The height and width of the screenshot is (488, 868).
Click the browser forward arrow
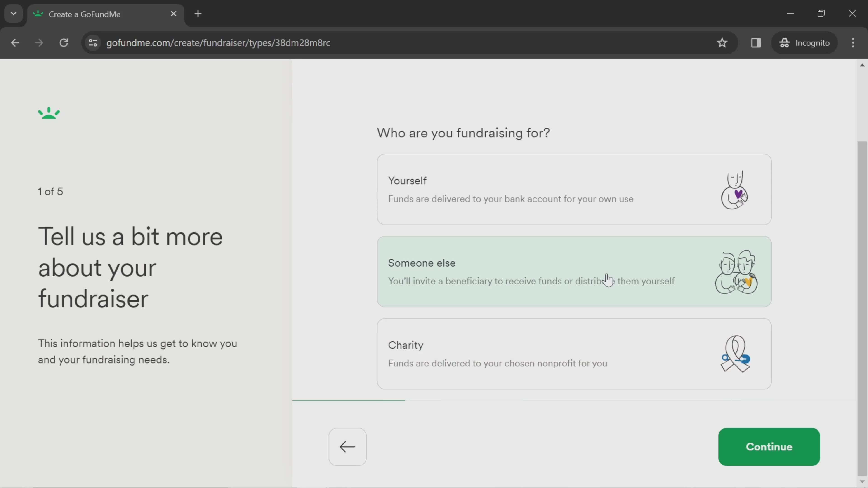coord(39,43)
